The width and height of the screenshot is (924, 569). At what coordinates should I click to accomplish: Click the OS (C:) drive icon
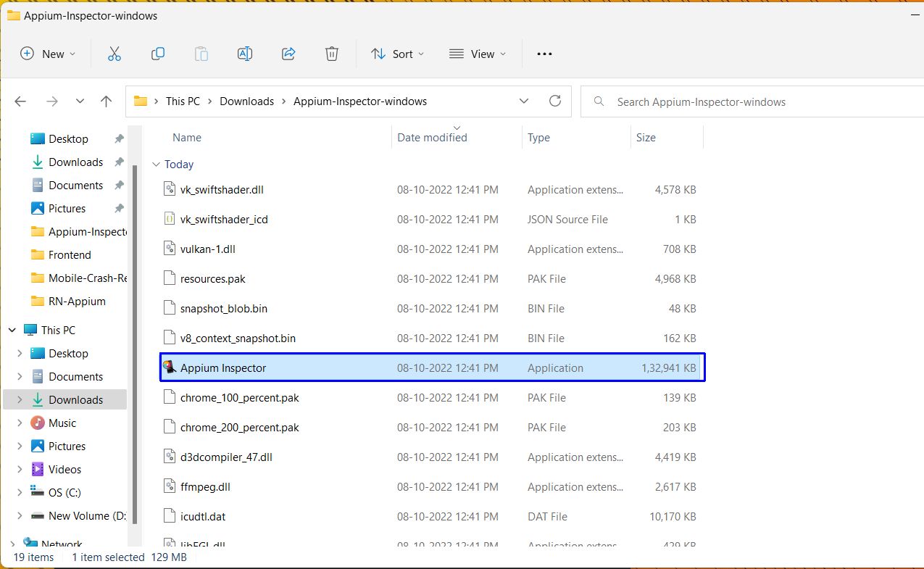[38, 492]
